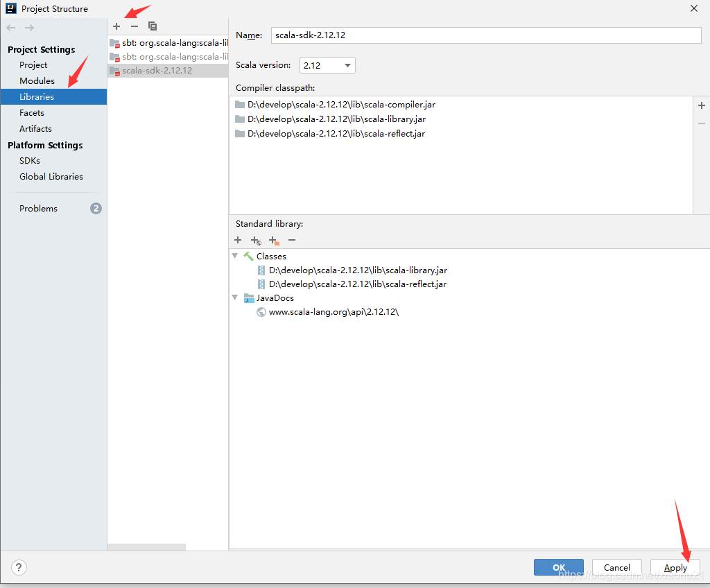Add a compiler classpath entry
Viewport: 710px width, 588px height.
coord(702,105)
